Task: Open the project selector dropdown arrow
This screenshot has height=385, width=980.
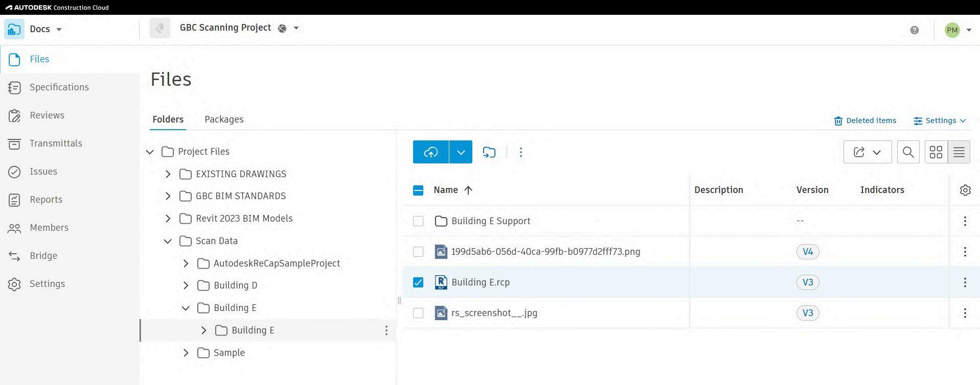Action: [296, 28]
